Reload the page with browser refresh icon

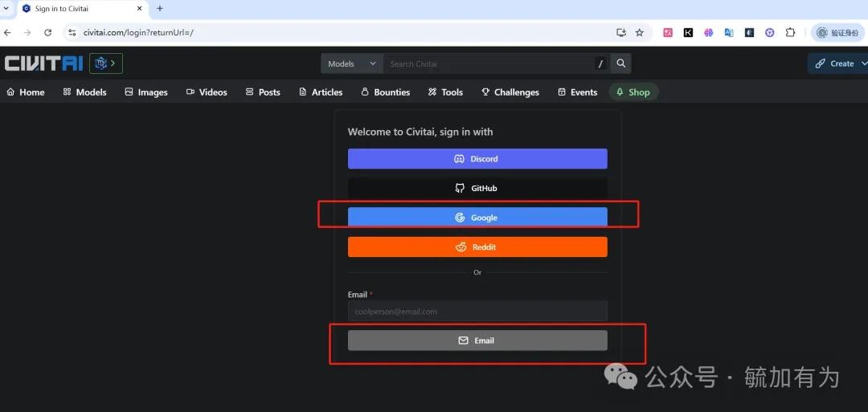(x=47, y=33)
